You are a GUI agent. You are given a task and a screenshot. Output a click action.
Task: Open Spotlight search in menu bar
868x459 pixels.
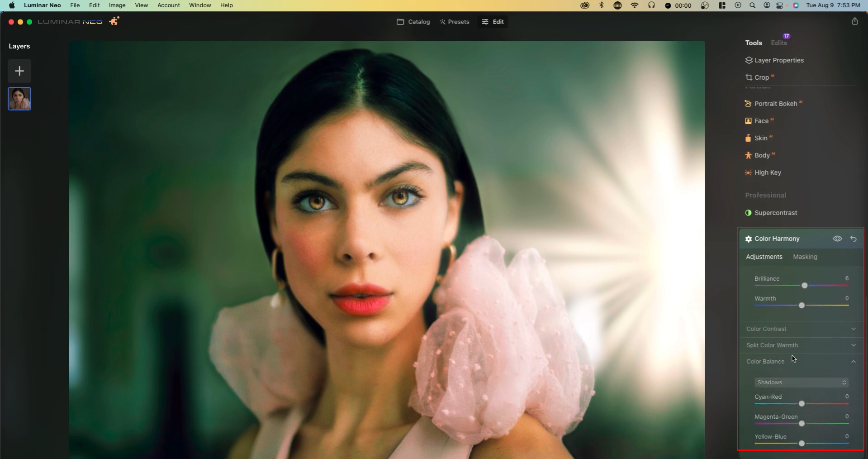[752, 5]
